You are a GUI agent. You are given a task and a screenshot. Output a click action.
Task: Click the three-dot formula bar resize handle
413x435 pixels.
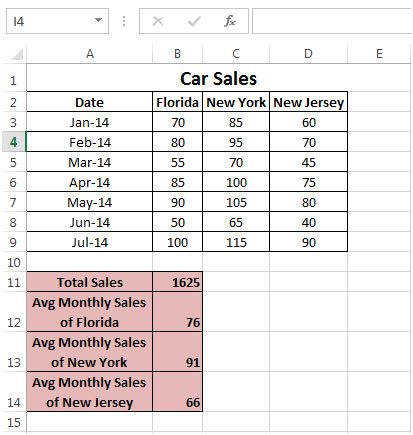click(124, 21)
